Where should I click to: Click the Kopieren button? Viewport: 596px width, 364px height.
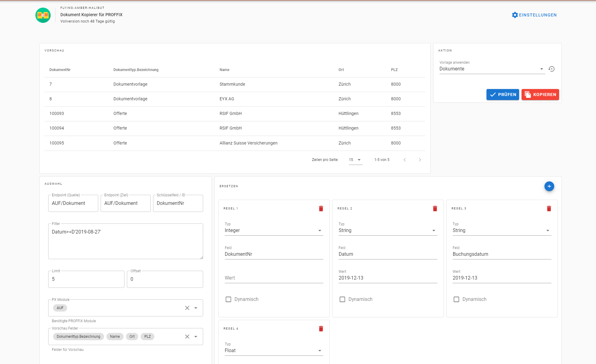tap(540, 95)
